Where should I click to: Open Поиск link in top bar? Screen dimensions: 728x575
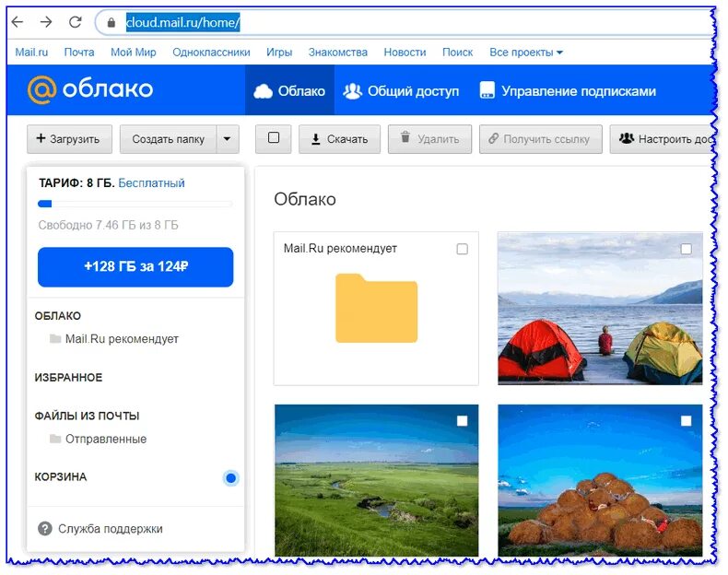coord(457,53)
